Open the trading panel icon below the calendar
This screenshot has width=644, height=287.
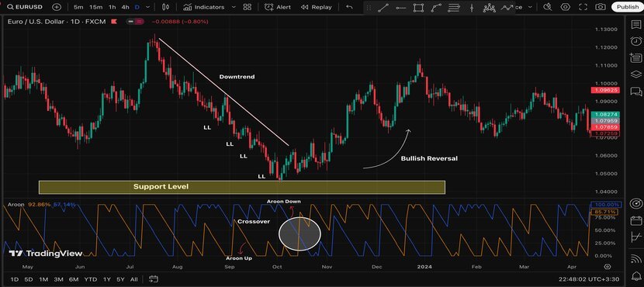pyautogui.click(x=635, y=237)
